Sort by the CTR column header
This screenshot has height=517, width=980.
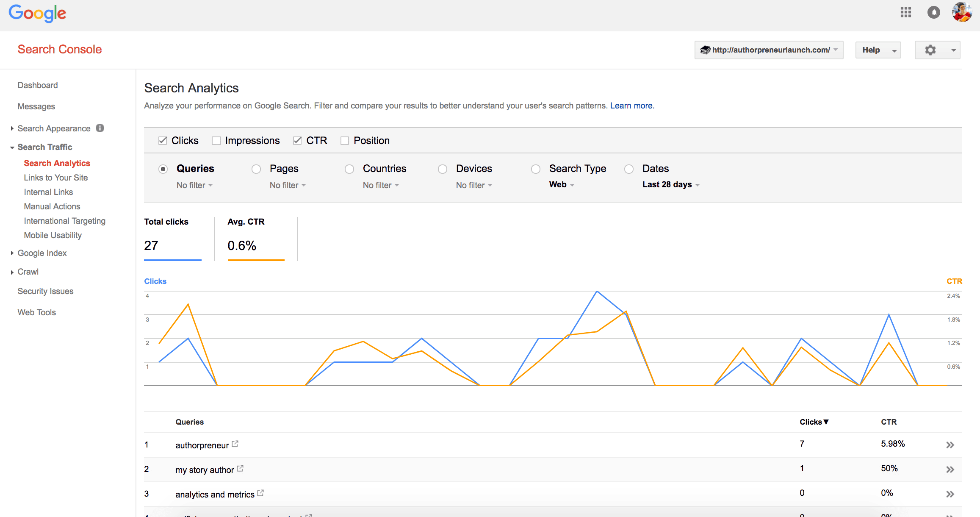[x=889, y=422]
